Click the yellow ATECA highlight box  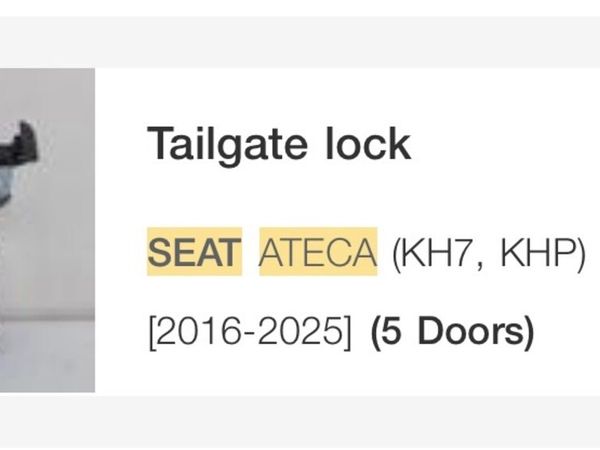pyautogui.click(x=318, y=251)
